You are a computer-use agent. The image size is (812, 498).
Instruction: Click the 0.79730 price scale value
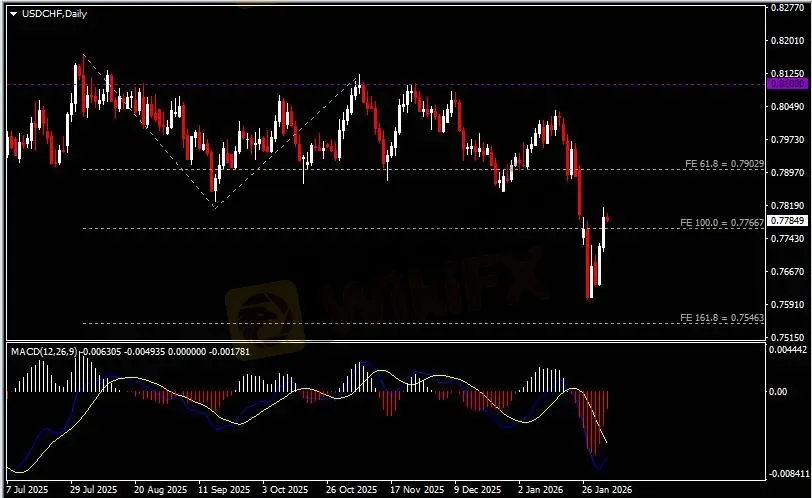click(789, 140)
